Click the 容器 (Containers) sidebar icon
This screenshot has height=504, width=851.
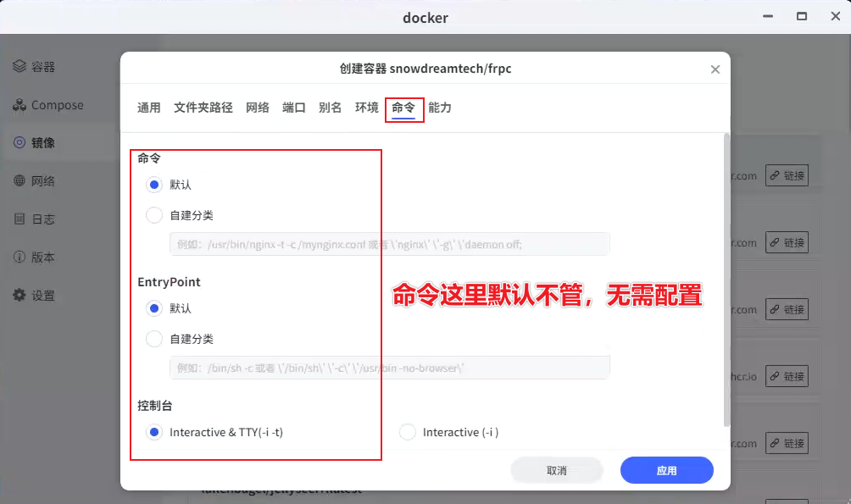coord(19,67)
